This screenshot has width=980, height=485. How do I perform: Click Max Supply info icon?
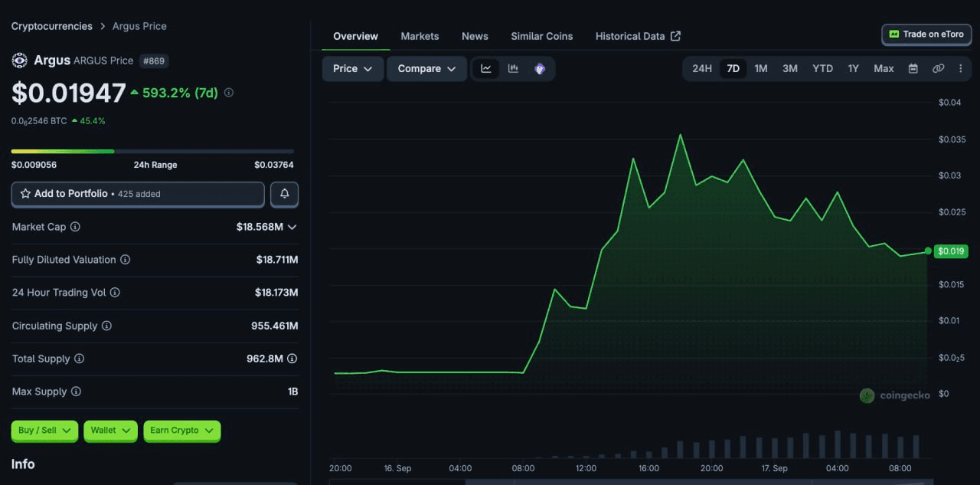coord(76,392)
